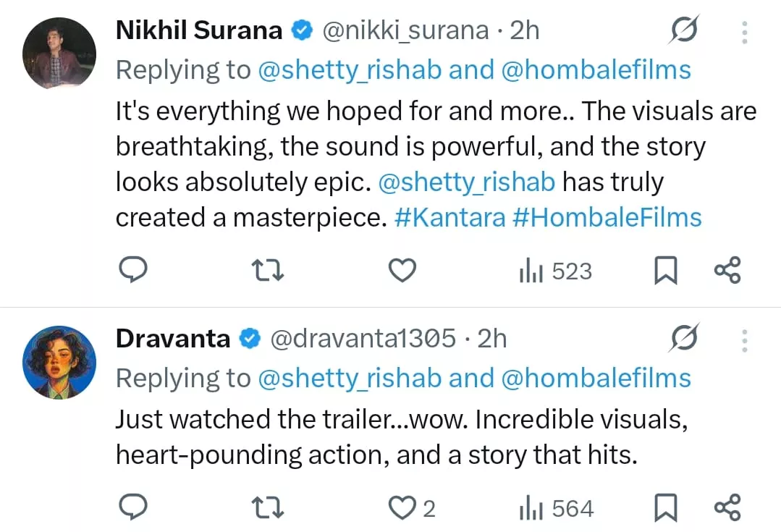The width and height of the screenshot is (781, 532).
Task: Open the #Kantara hashtag
Action: 449,217
